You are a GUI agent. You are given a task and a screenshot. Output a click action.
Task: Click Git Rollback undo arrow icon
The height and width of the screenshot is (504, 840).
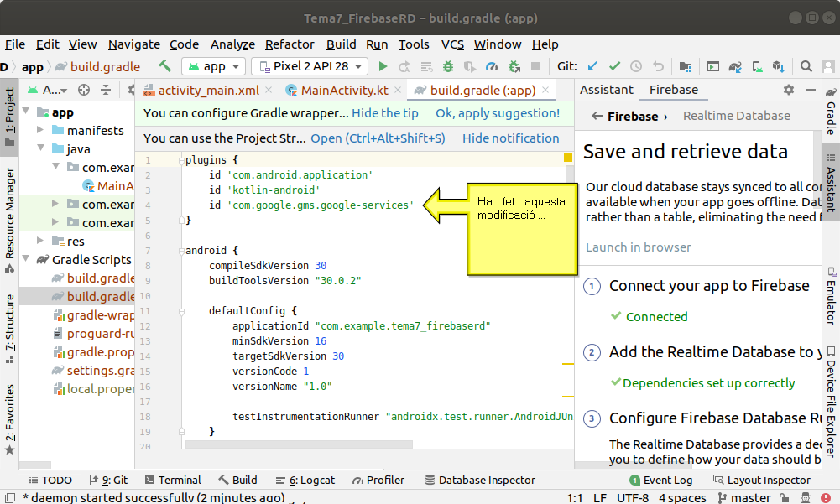[x=658, y=66]
